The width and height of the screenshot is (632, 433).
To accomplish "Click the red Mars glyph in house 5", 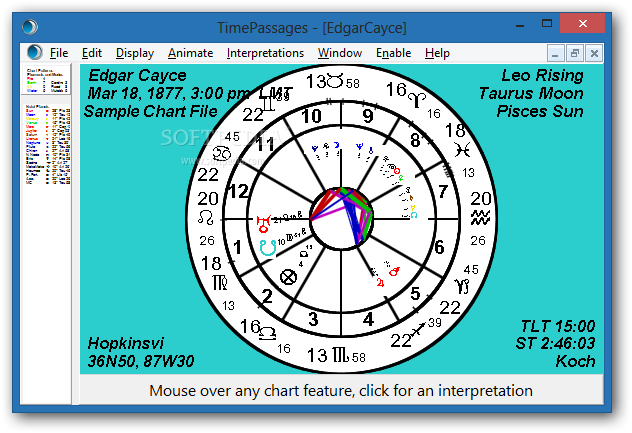I will [x=394, y=271].
